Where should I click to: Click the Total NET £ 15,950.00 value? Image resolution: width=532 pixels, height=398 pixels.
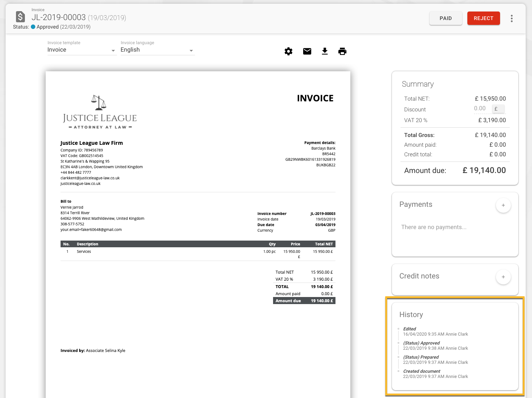point(490,98)
